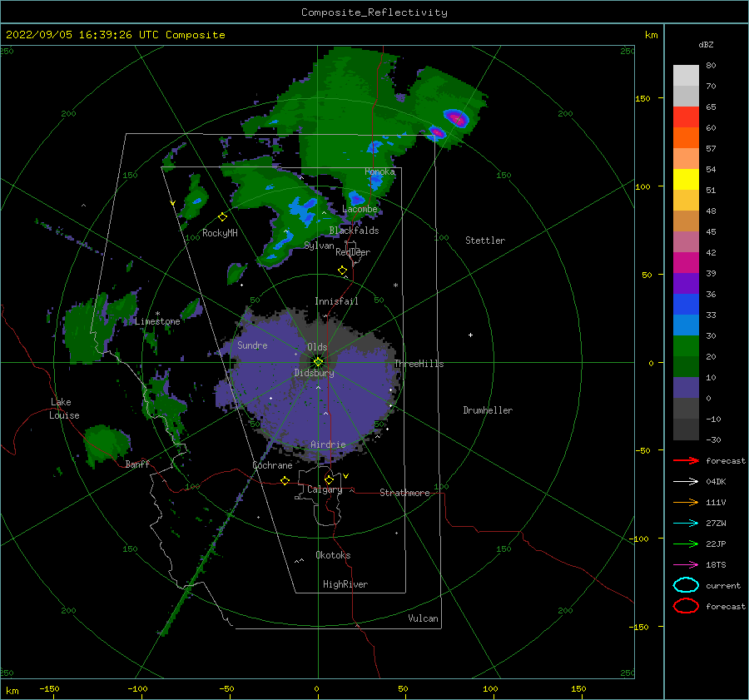
Task: Click the HighRiver city label
Action: pos(345,584)
